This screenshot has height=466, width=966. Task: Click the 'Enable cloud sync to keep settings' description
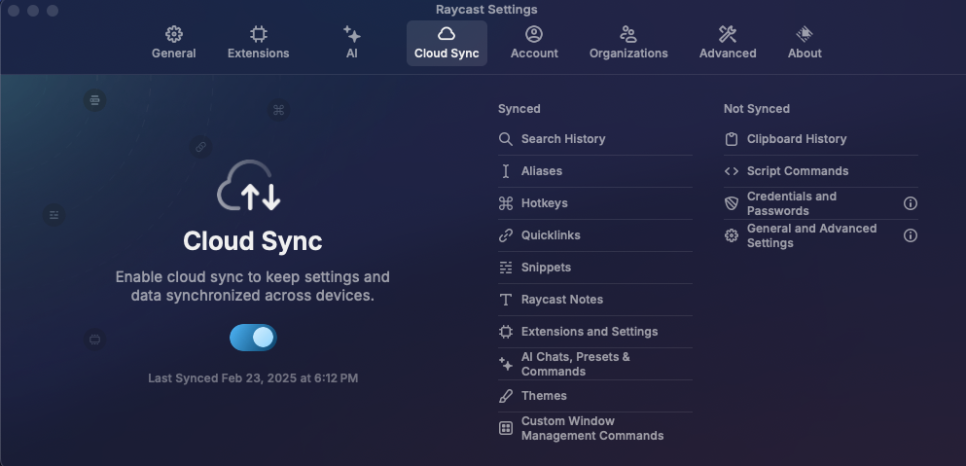[x=253, y=286]
